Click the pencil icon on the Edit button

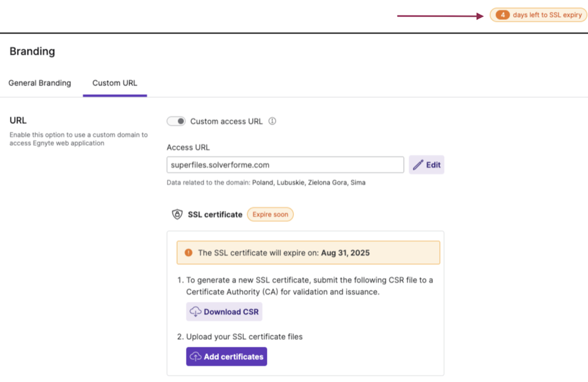click(418, 165)
